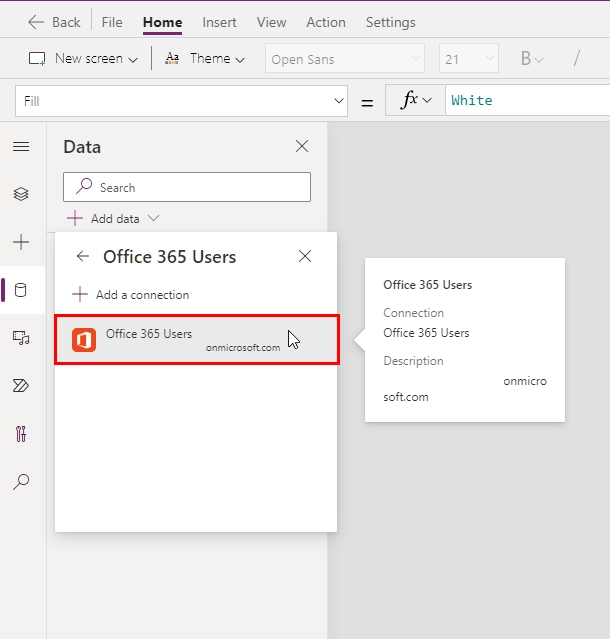This screenshot has width=610, height=639.
Task: Select the Data cylinder sidebar icon
Action: [21, 290]
